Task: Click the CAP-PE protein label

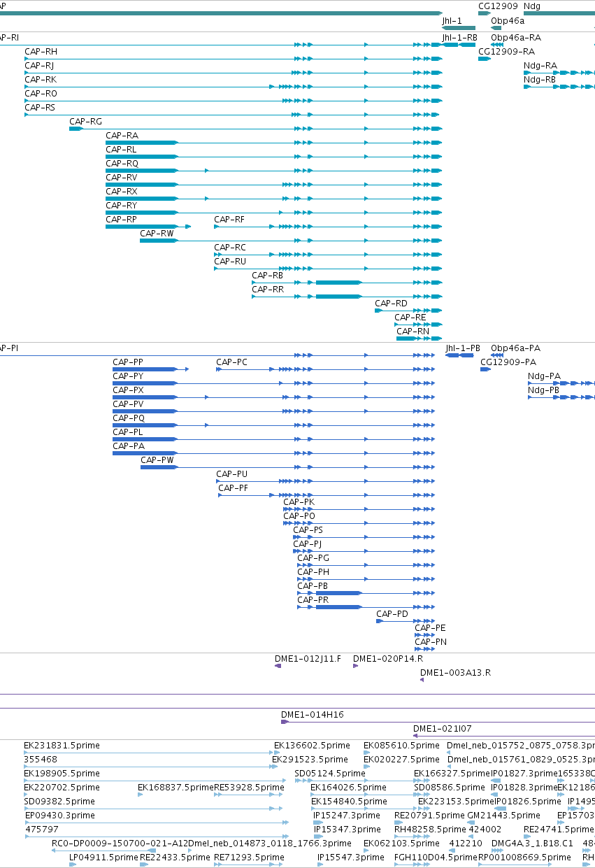Action: point(430,628)
